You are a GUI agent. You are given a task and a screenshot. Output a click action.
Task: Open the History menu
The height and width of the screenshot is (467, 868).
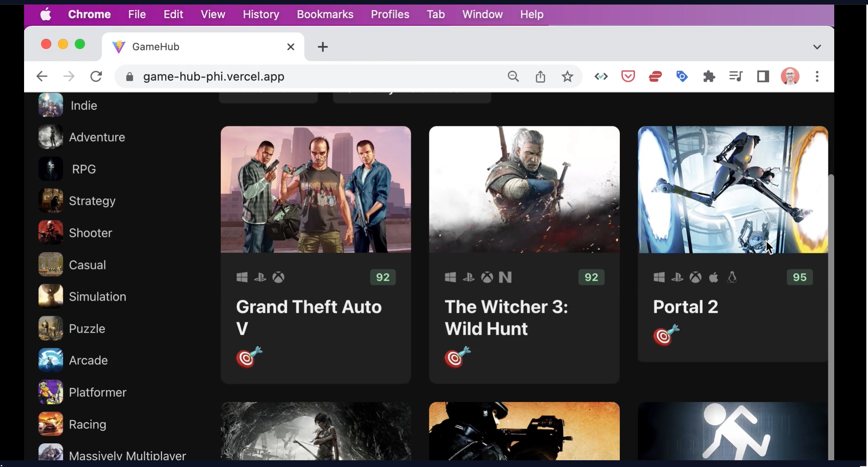(260, 14)
